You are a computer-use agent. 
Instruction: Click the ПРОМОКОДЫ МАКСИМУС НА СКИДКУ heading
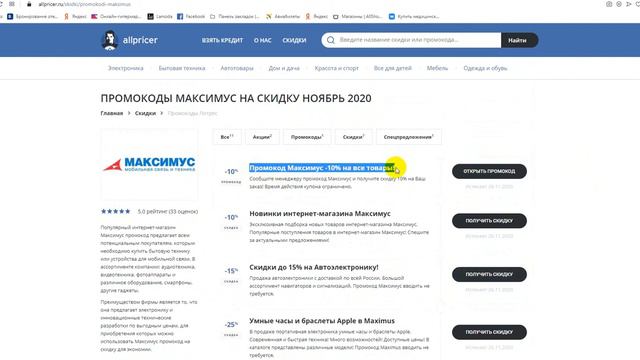236,98
